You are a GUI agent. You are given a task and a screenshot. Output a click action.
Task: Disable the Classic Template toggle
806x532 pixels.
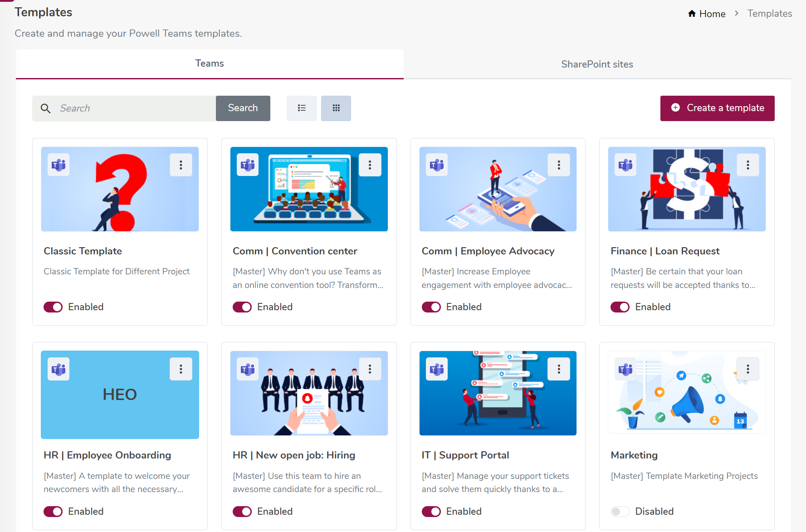[53, 307]
